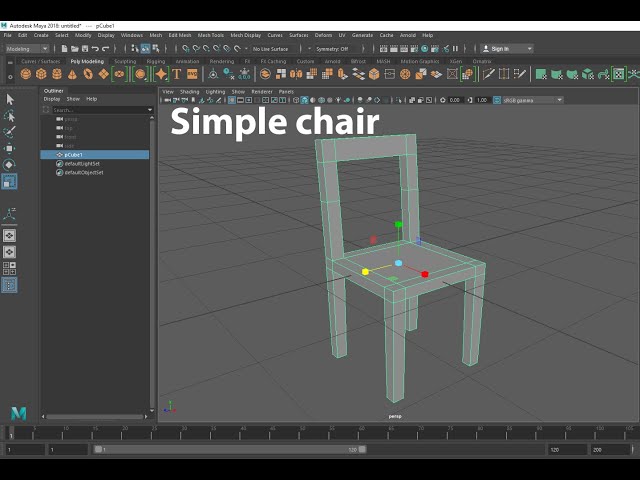Image resolution: width=640 pixels, height=480 pixels.
Task: Click the Combine meshes shelf icon
Action: point(265,74)
